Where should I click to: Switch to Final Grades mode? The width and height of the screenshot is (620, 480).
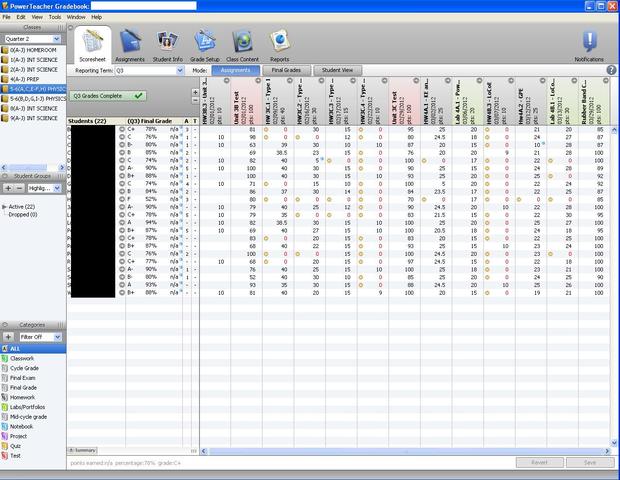tap(286, 70)
